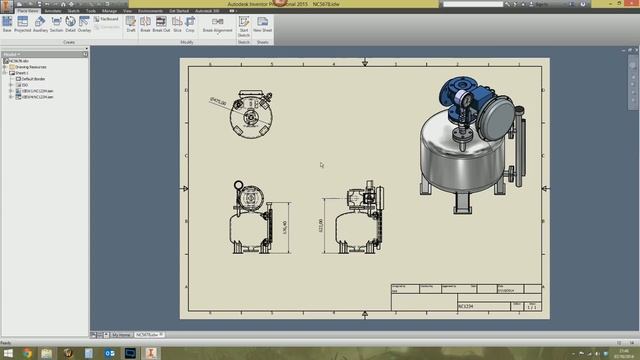The width and height of the screenshot is (640, 360).
Task: Open the Manage ribbon tab
Action: pos(109,11)
